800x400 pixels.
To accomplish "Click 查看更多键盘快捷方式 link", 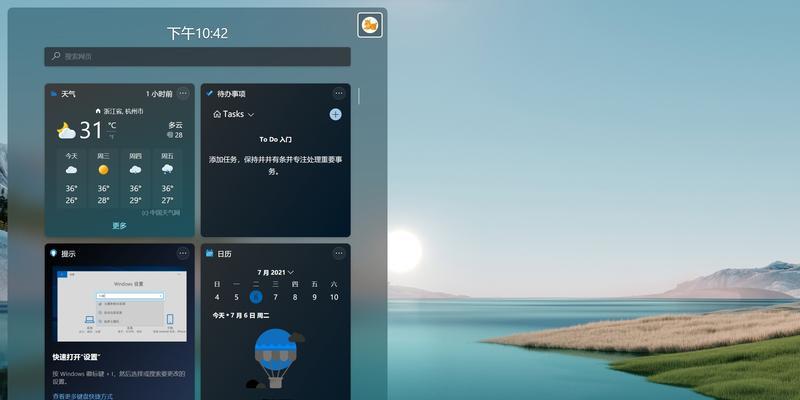I will pyautogui.click(x=83, y=396).
